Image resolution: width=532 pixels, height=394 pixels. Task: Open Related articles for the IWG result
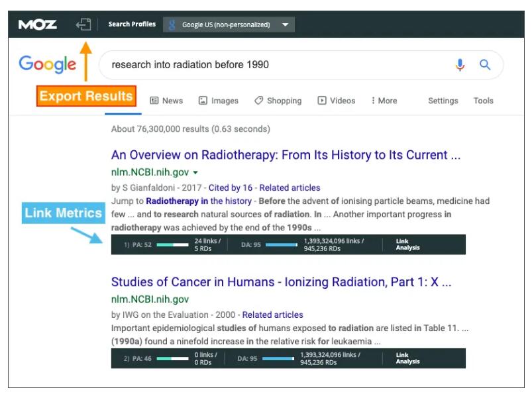coord(272,315)
